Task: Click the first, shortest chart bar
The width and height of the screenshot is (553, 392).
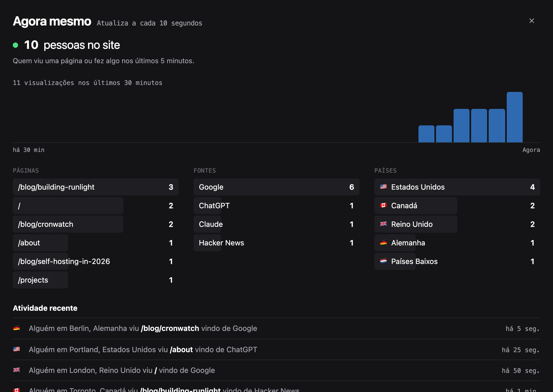Action: [426, 134]
